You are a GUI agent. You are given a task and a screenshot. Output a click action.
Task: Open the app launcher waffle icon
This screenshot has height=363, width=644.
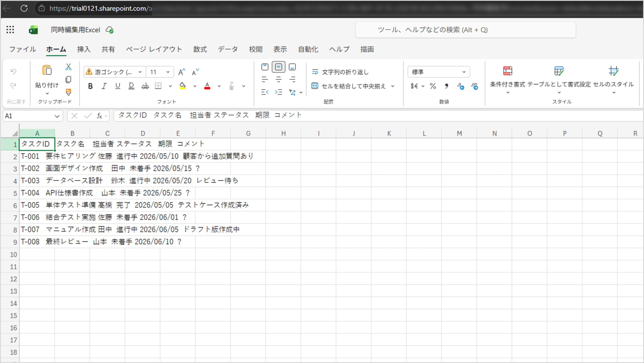pos(10,30)
